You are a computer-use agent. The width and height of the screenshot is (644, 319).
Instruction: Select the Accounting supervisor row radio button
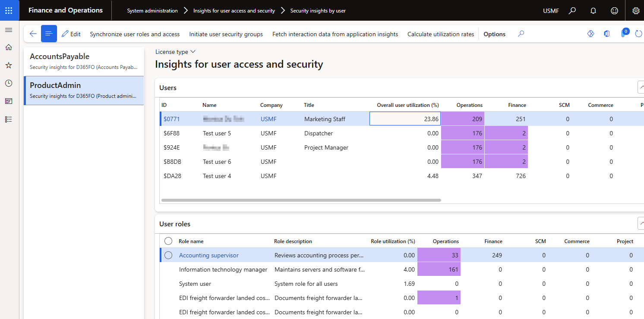coord(168,255)
